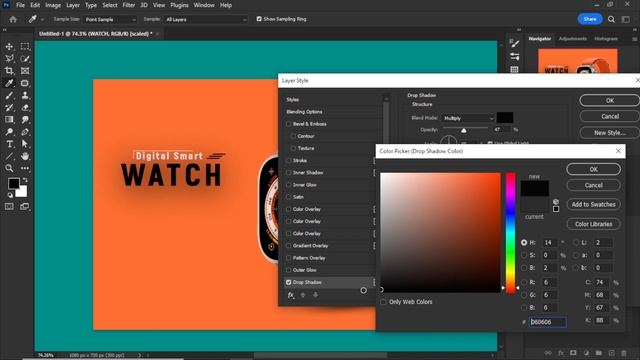Image resolution: width=640 pixels, height=360 pixels.
Task: Select the Gradient tool
Action: (9, 120)
